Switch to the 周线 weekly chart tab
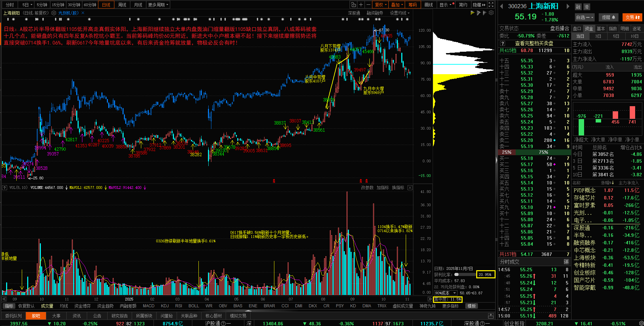The width and height of the screenshot is (644, 326). pos(122,5)
